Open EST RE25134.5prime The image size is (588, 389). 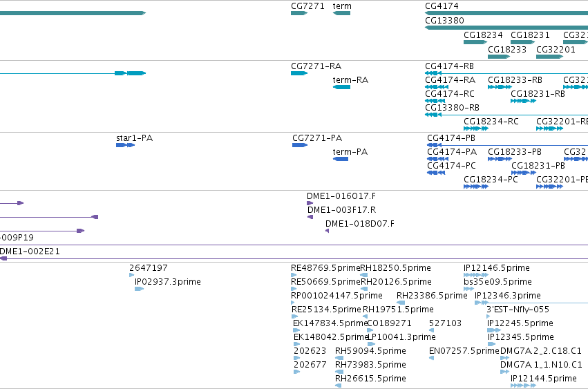click(294, 316)
